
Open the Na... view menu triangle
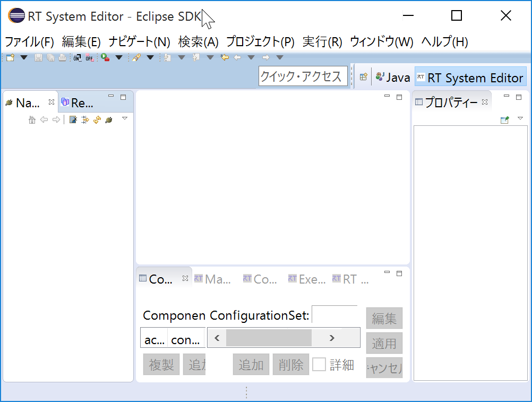click(x=125, y=118)
